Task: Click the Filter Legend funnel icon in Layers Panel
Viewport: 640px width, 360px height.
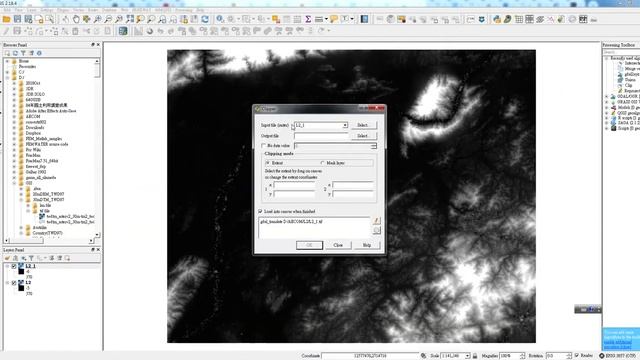Action: click(31, 258)
